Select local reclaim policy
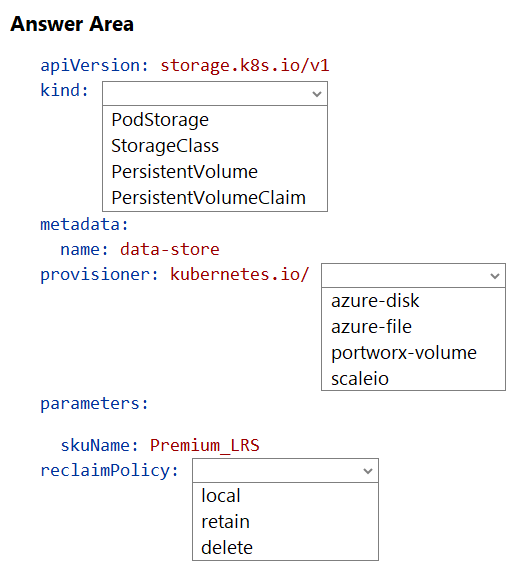 tap(220, 496)
